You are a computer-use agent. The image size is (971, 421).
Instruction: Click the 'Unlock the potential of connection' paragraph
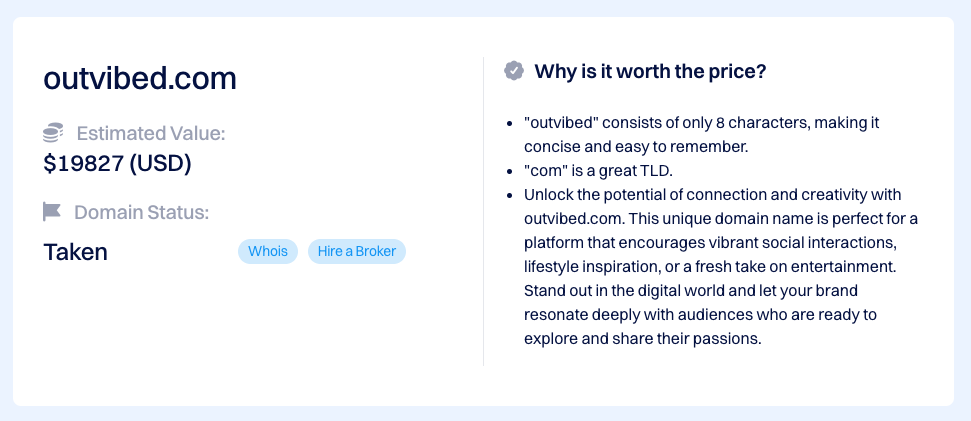721,267
